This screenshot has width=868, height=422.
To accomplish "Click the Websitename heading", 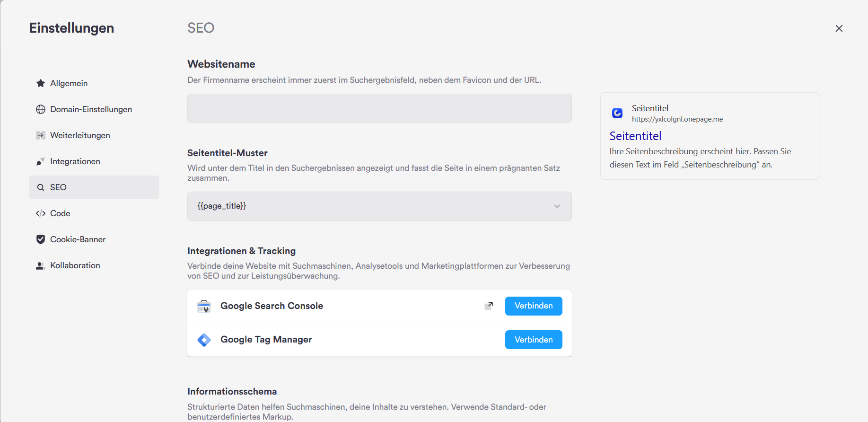I will click(221, 64).
